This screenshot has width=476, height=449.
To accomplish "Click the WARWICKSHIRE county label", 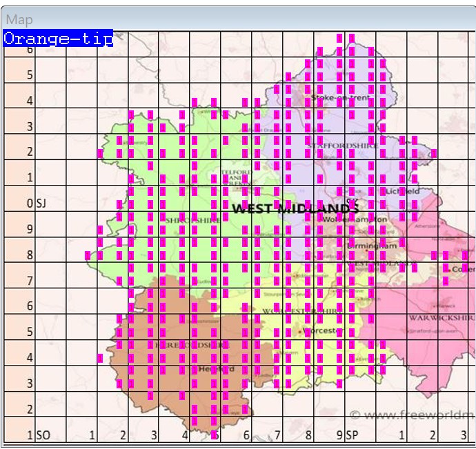I will coord(441,318).
